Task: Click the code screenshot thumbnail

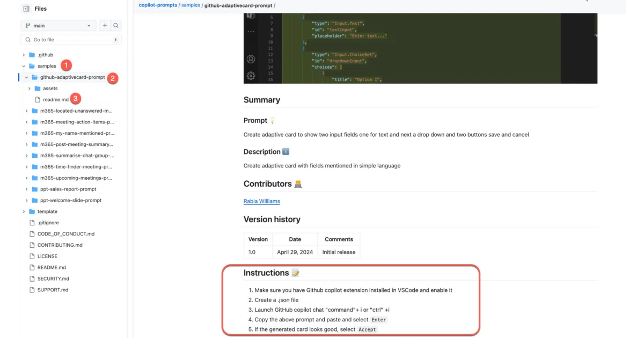Action: [x=420, y=48]
